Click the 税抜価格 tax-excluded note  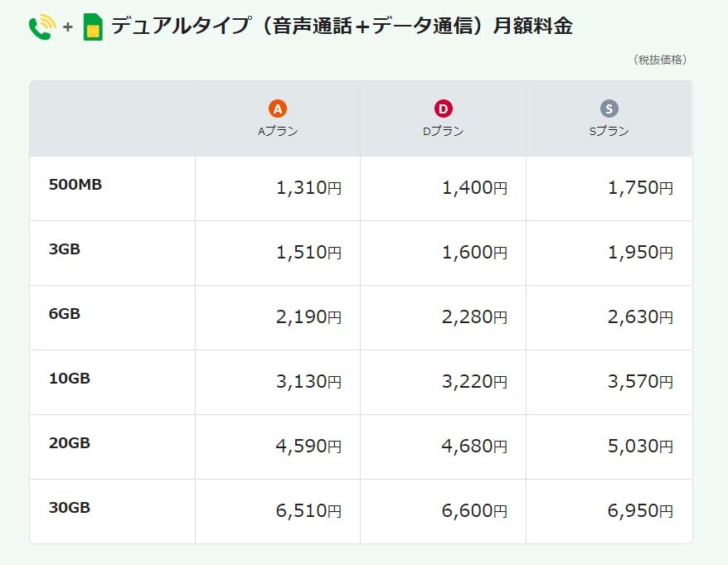coord(660,60)
